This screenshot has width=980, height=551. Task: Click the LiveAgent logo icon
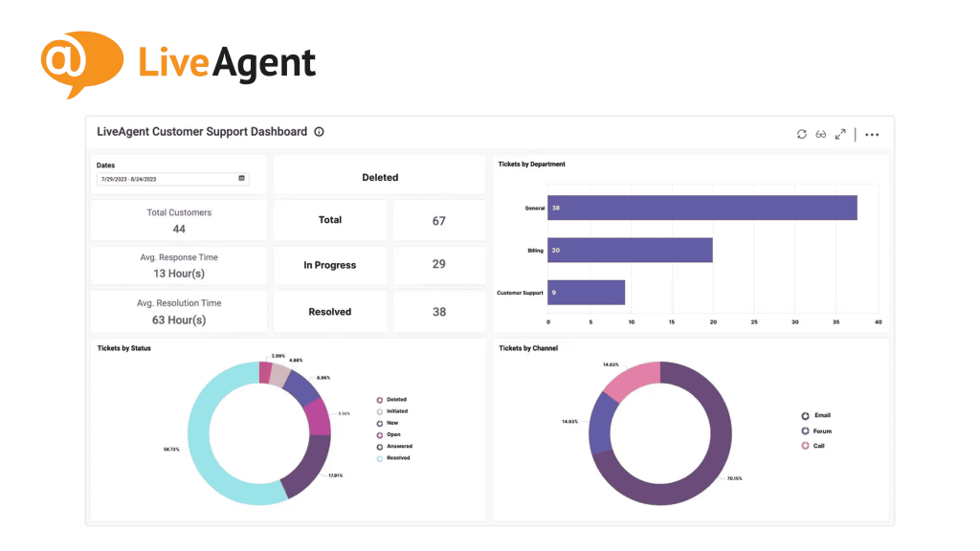point(81,63)
